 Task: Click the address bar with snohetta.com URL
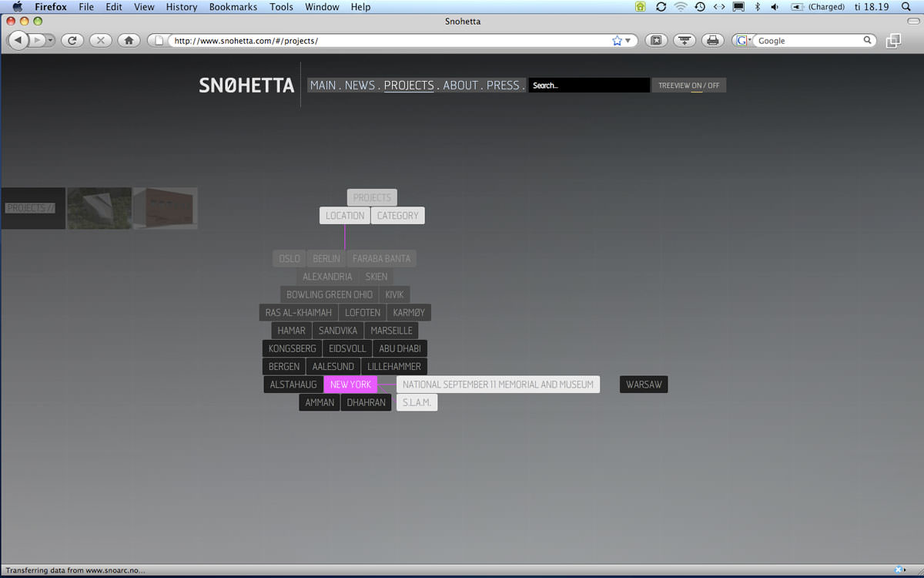(x=391, y=41)
